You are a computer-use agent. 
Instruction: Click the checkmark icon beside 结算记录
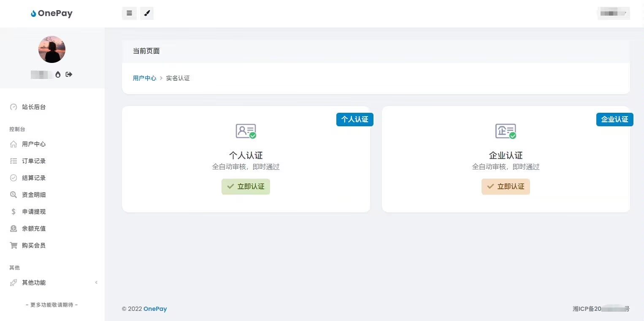[13, 178]
